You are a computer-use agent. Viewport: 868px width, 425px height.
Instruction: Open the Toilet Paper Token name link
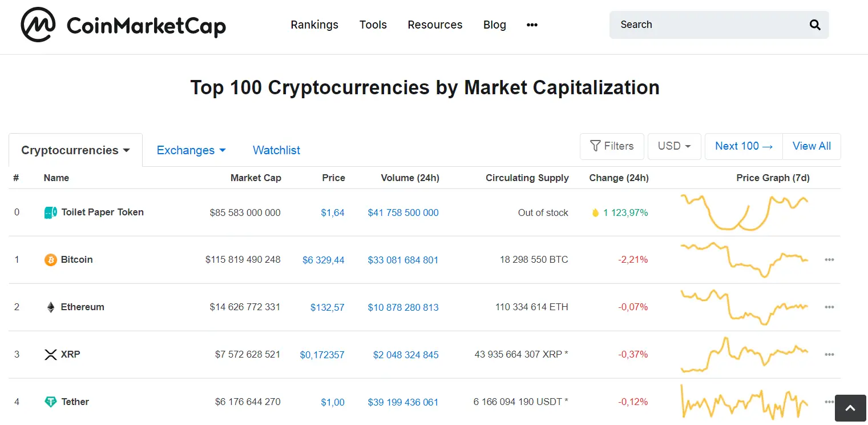pyautogui.click(x=103, y=212)
